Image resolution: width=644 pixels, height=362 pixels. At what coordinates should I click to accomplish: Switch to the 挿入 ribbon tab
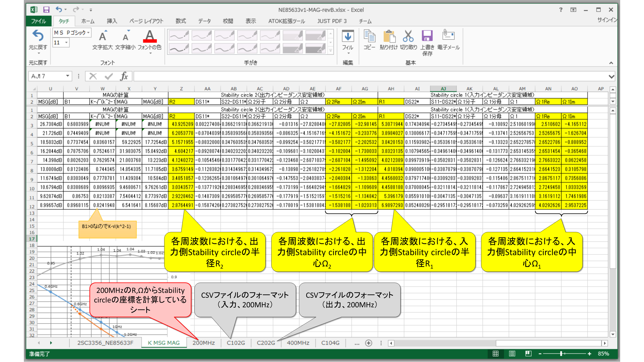point(112,21)
